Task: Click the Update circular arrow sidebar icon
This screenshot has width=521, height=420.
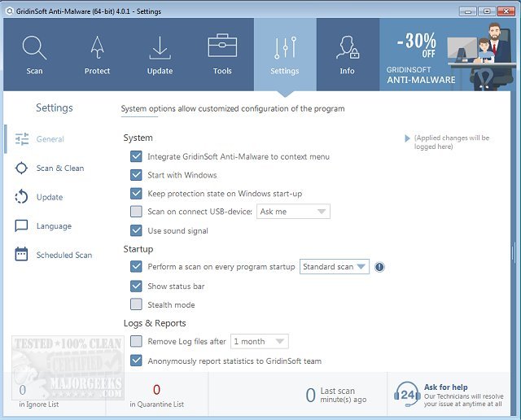Action: point(22,197)
